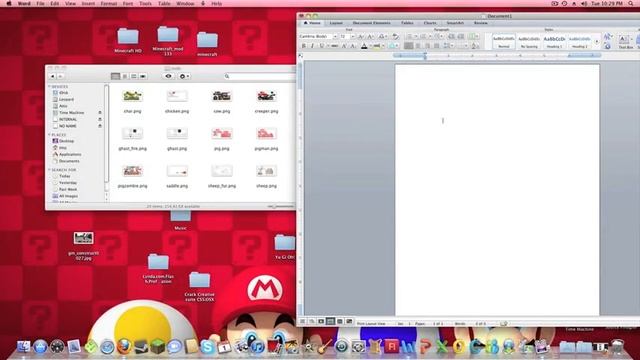Open the highlight color dropdown arrow
This screenshot has height=360, width=640.
[x=383, y=46]
